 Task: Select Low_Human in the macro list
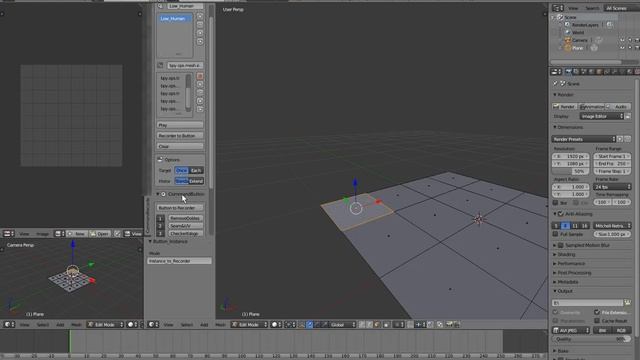click(x=174, y=18)
